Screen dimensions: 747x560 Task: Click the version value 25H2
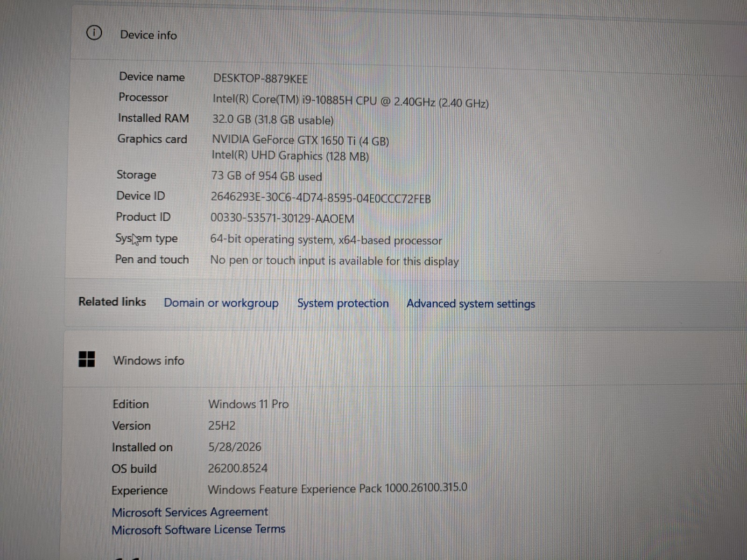point(222,425)
